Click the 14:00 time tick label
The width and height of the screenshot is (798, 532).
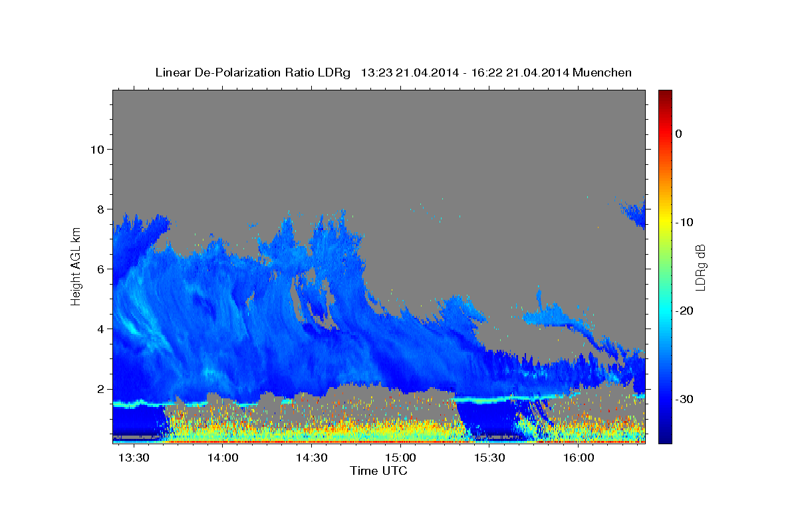click(223, 458)
